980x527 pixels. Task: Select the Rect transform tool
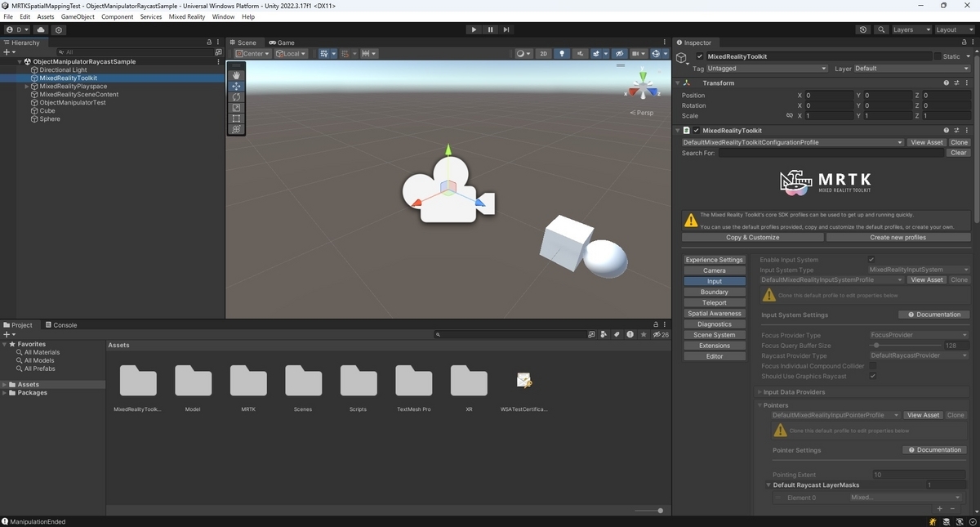236,118
